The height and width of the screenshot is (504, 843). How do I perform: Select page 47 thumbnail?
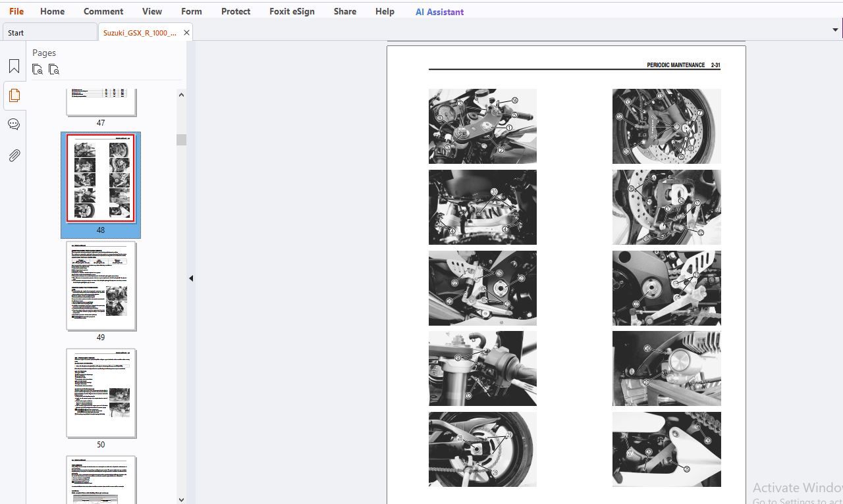pos(101,102)
